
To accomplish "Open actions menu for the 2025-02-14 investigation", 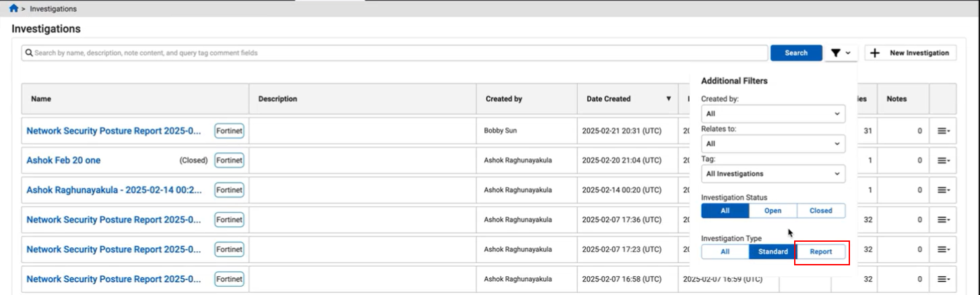I will pyautogui.click(x=943, y=191).
